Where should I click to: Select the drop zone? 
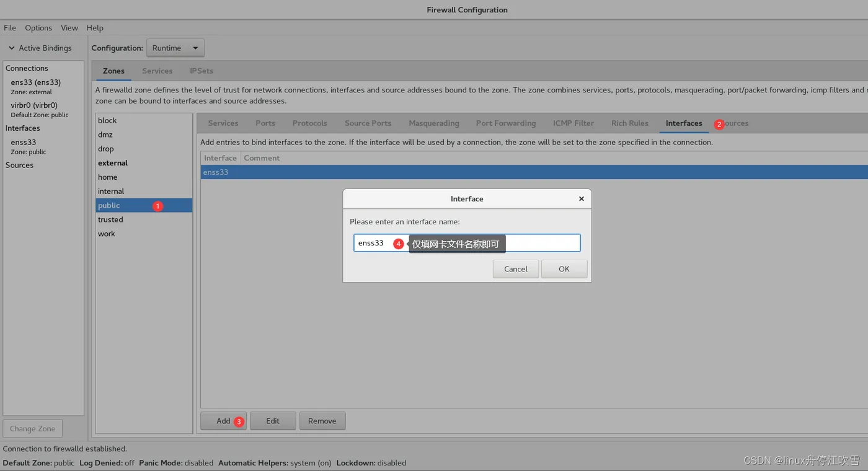pyautogui.click(x=144, y=149)
